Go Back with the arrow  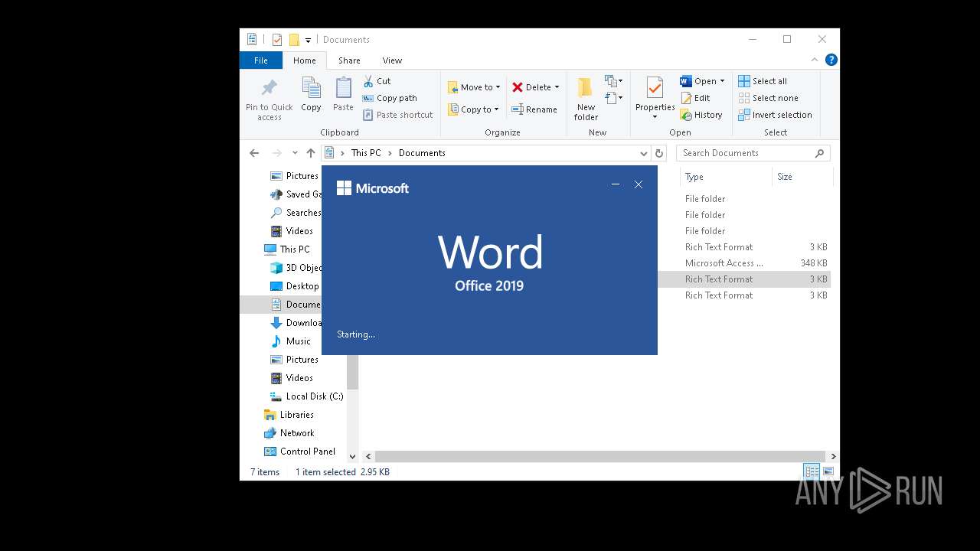coord(254,153)
